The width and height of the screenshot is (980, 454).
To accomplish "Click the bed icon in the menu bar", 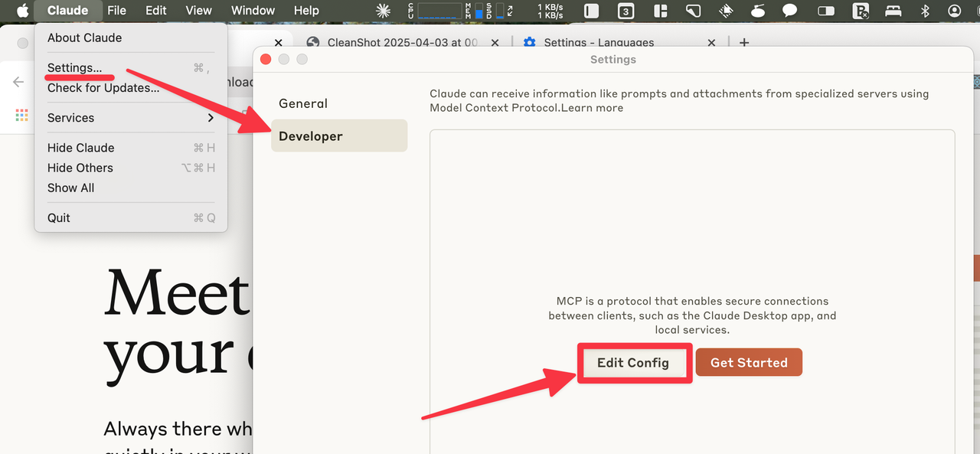I will pos(893,11).
